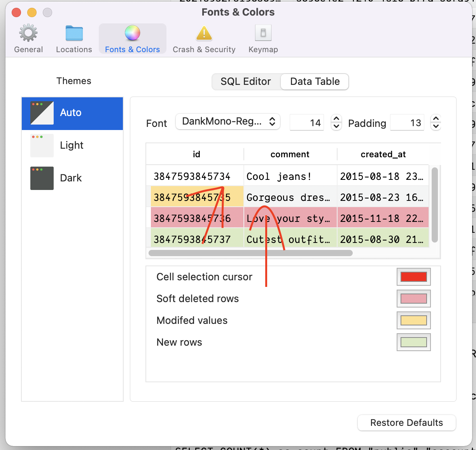Open the Crash & Security settings icon

tap(204, 38)
